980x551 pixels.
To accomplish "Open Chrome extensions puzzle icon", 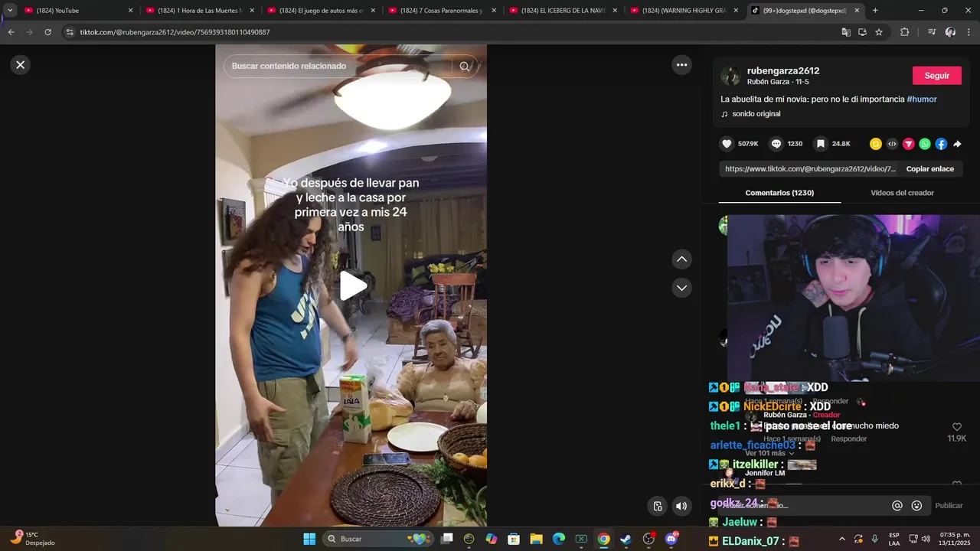I will 904,32.
